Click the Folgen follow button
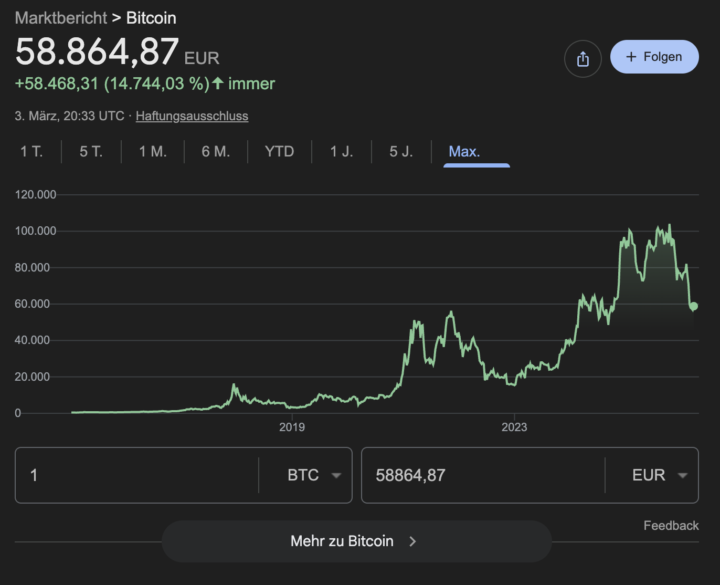720x585 pixels. coord(654,57)
